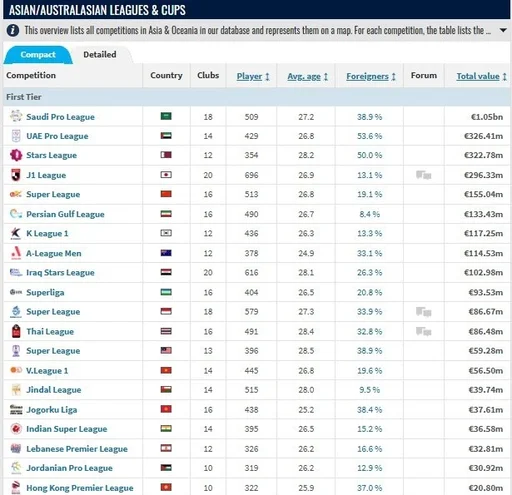Click the Qatar Stars League logo icon

click(x=16, y=155)
